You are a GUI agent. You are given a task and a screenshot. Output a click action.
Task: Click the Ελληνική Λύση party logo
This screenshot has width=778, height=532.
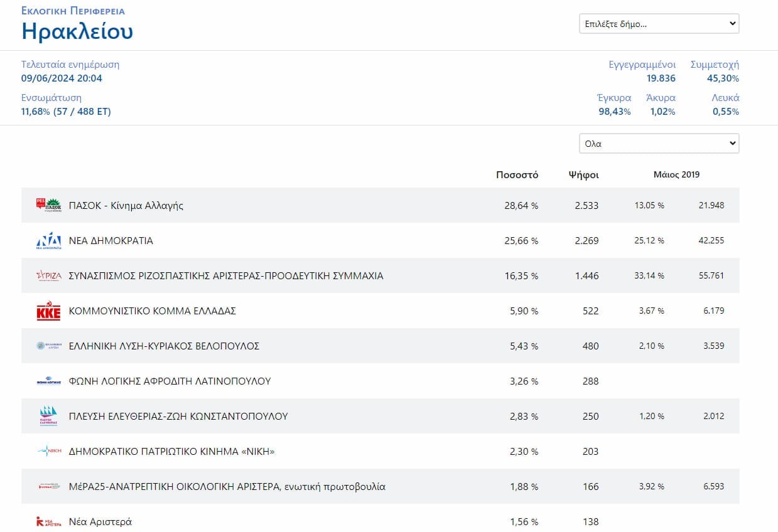[49, 346]
